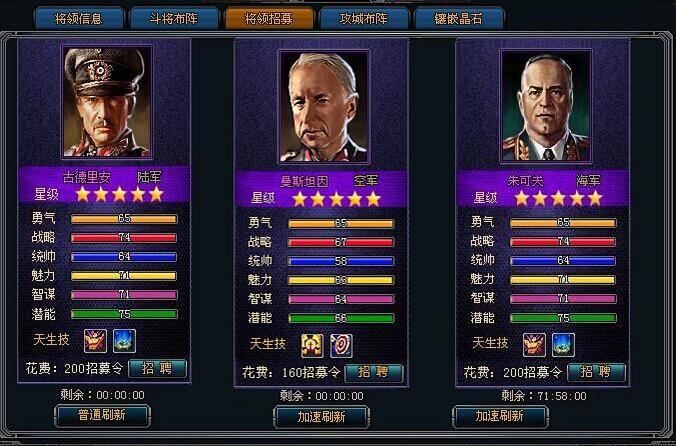This screenshot has width=676, height=446.
Task: Click Guderian's blue innate skill icon
Action: coord(125,340)
